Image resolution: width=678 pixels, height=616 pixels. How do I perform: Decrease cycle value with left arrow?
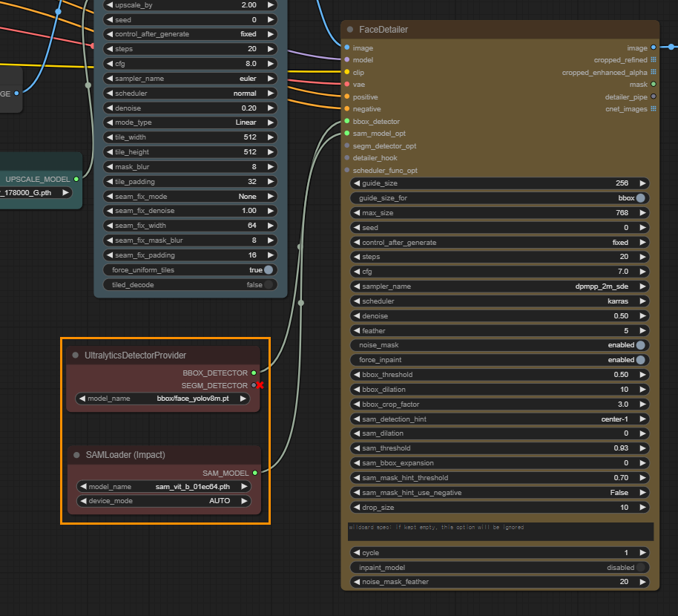coord(357,553)
